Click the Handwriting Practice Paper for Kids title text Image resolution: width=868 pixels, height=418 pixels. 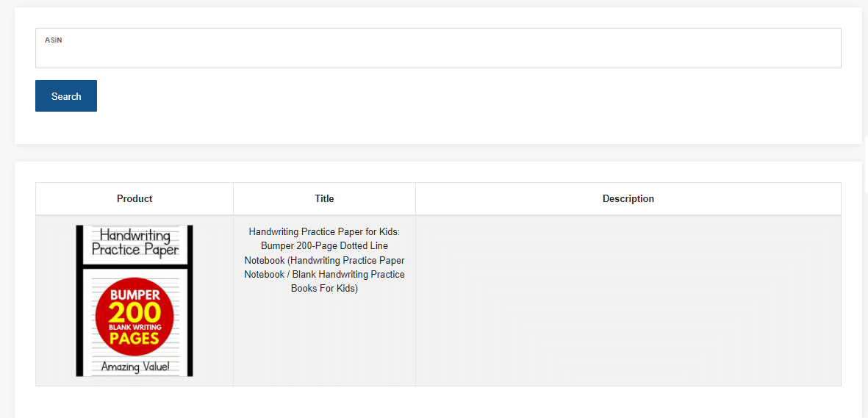pos(324,260)
